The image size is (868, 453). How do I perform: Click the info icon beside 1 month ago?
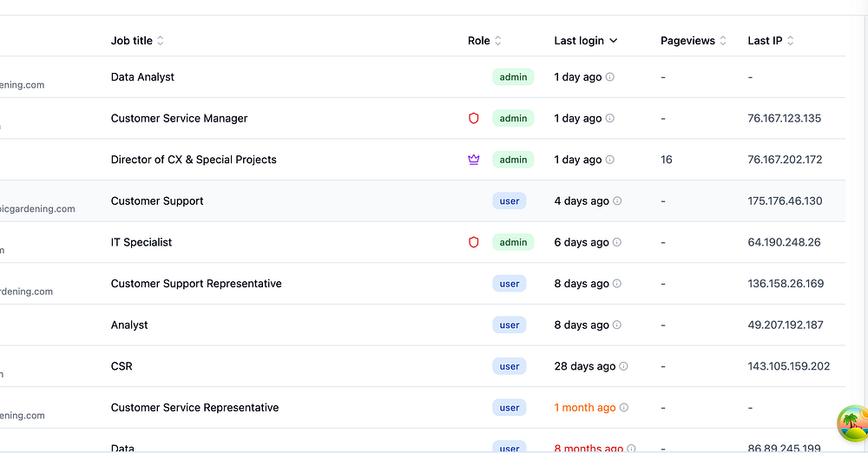(x=623, y=408)
